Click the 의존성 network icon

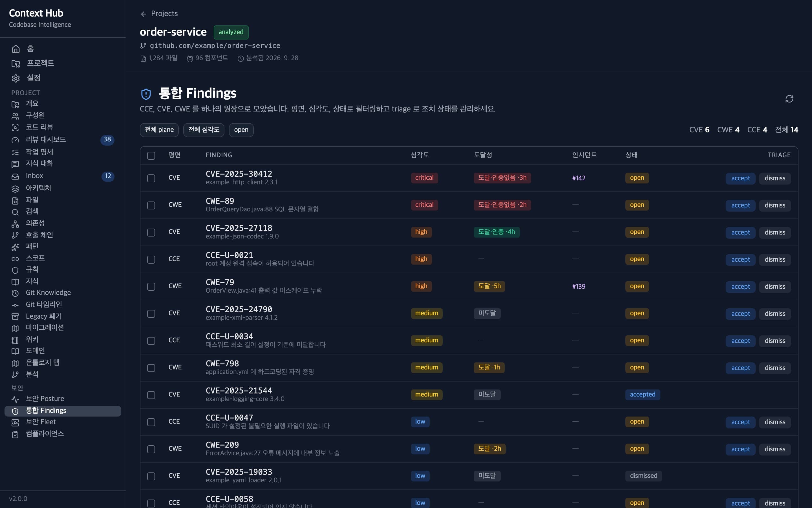(15, 224)
